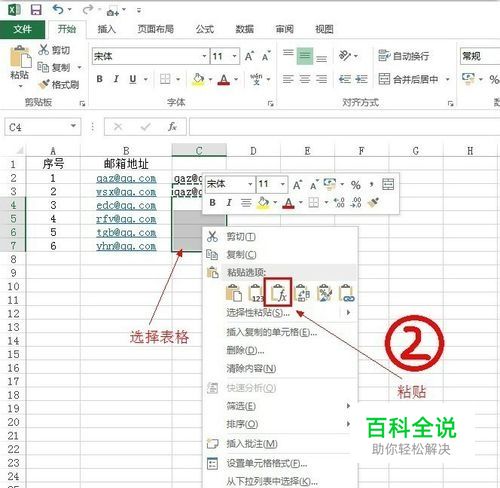Click percent style in mini toolbar
Screen dimensions: 500x488
(x=356, y=184)
